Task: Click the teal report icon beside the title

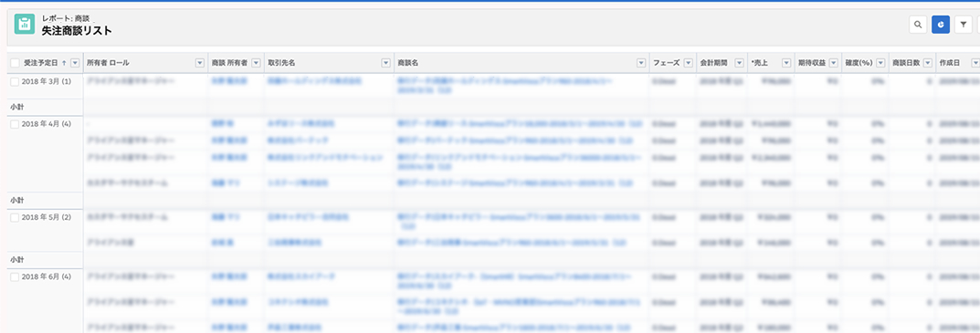Action: 25,25
